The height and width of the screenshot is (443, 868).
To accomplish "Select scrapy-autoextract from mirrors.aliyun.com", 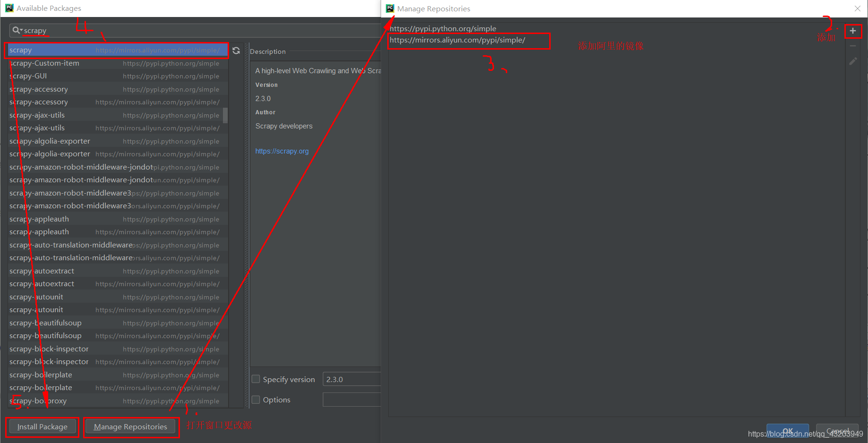I will (118, 284).
